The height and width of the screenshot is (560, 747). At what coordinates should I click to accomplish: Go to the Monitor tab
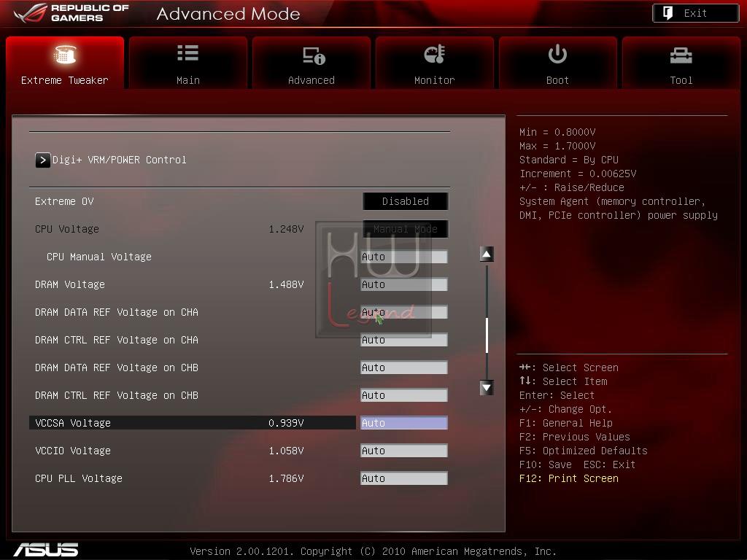coord(435,63)
